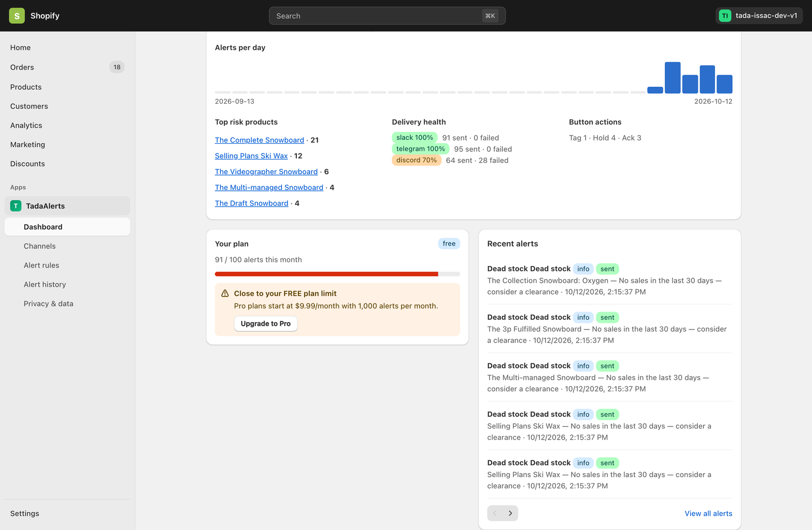Click the Recent alerts heading
The image size is (812, 530).
513,244
